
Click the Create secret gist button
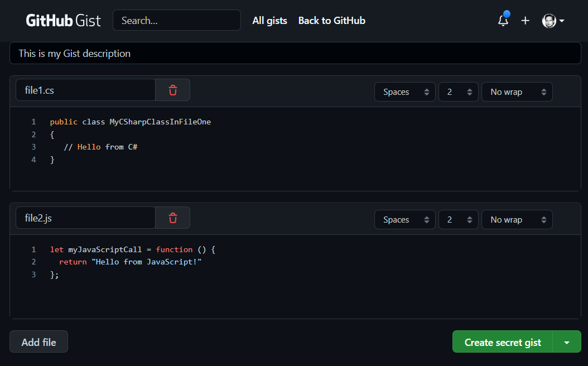click(x=502, y=341)
